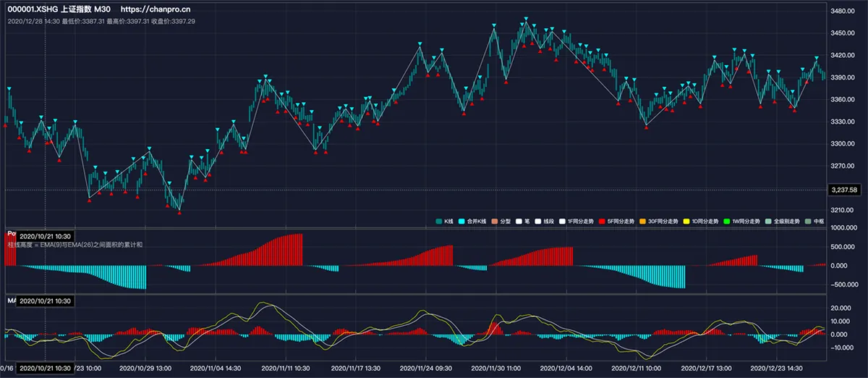Click the 2020/12/17 13:30 time axis label
The image size is (868, 378).
click(705, 368)
